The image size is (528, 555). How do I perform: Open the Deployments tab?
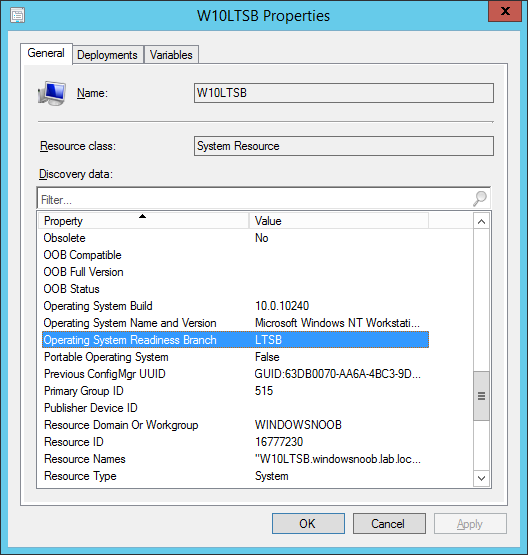(108, 55)
